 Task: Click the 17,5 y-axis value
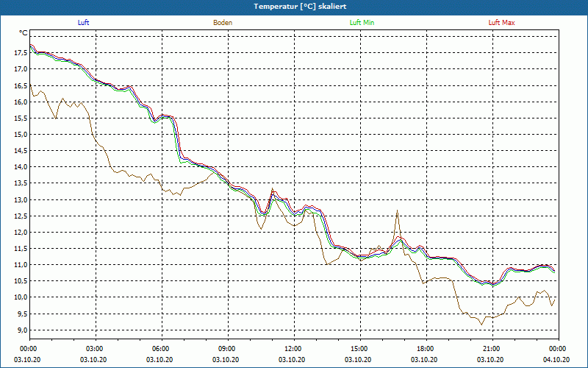pyautogui.click(x=21, y=53)
